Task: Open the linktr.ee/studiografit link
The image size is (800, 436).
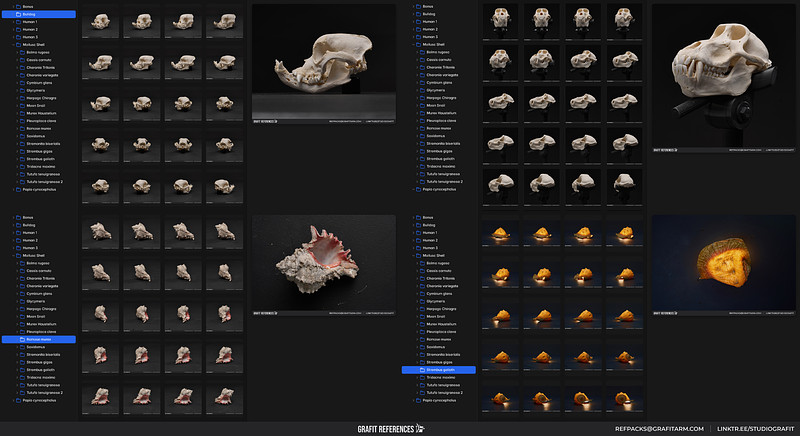Action: coord(756,429)
